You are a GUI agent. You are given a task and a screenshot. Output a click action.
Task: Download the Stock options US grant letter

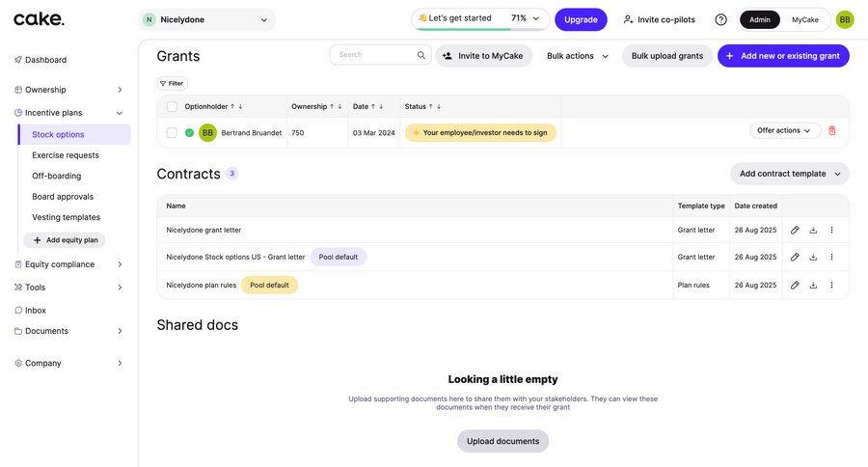pyautogui.click(x=813, y=257)
